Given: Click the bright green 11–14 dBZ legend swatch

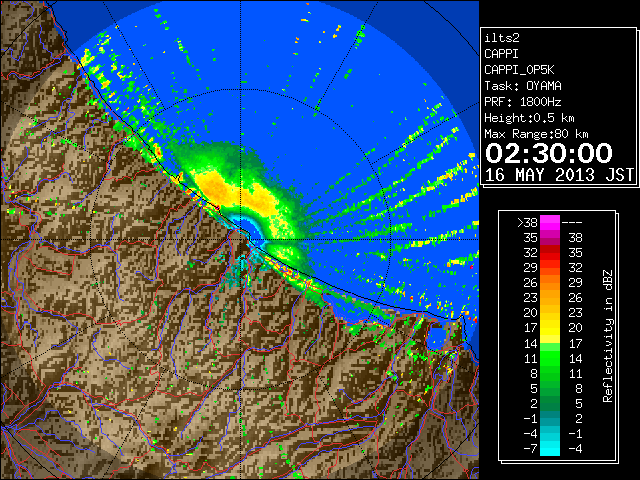Looking at the screenshot, I should tap(550, 358).
